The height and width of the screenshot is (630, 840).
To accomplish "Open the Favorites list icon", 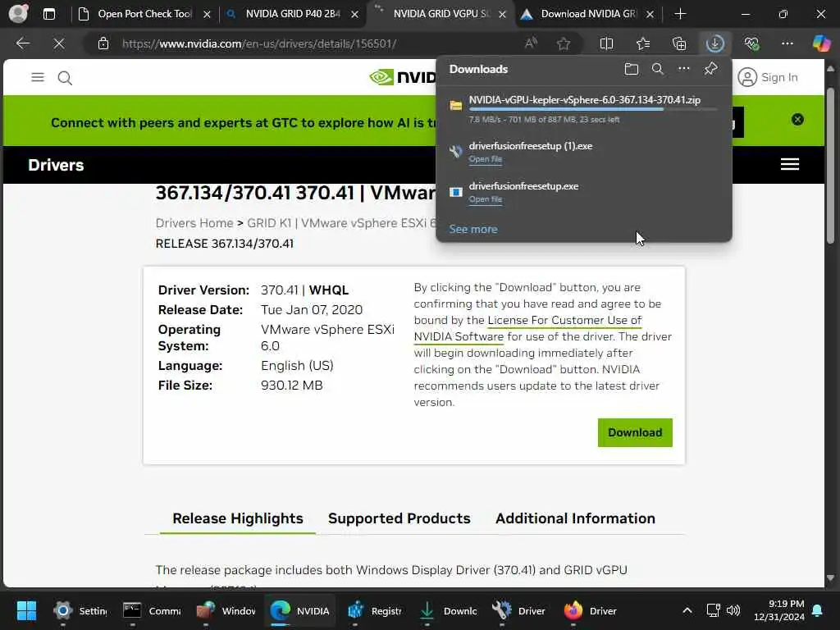I will pos(643,43).
